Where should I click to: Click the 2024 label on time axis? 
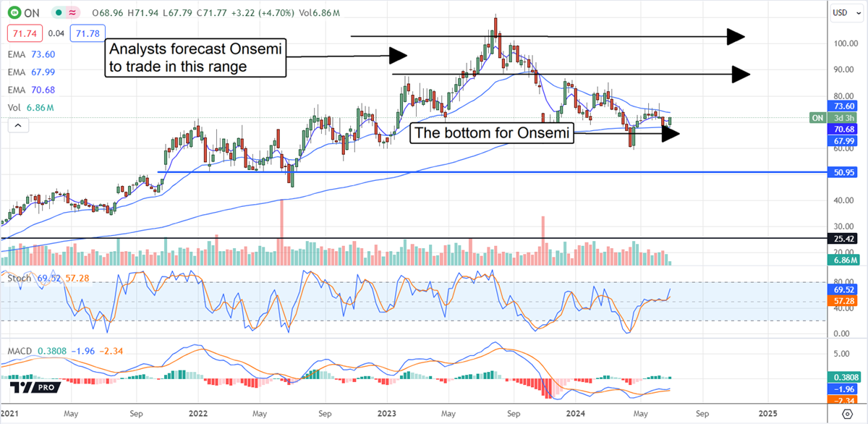pos(576,414)
